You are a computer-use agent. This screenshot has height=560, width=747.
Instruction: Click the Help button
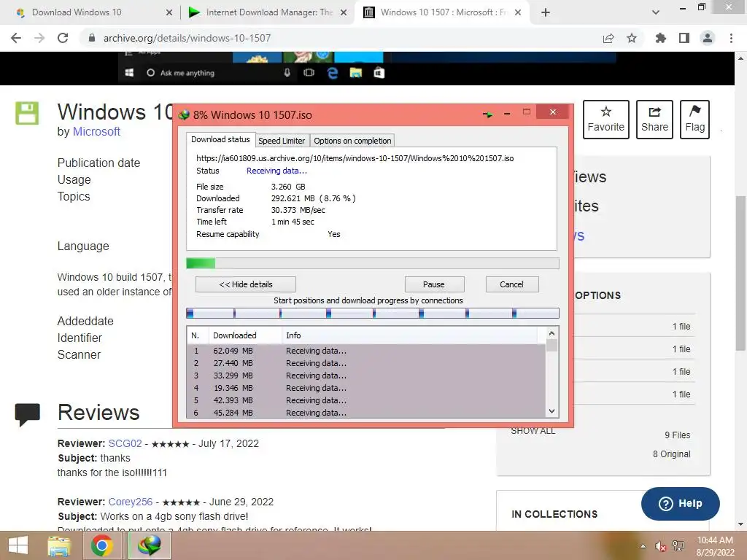[x=681, y=503]
